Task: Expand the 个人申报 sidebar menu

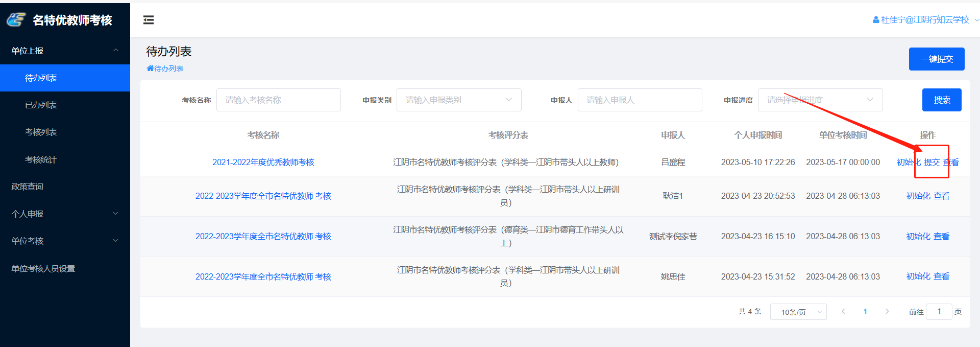Action: (x=115, y=214)
